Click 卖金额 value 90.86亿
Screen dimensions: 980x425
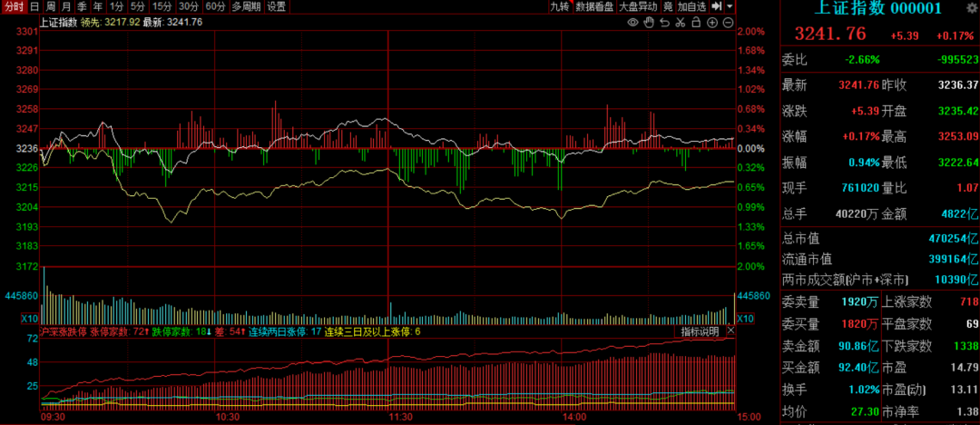tap(857, 345)
